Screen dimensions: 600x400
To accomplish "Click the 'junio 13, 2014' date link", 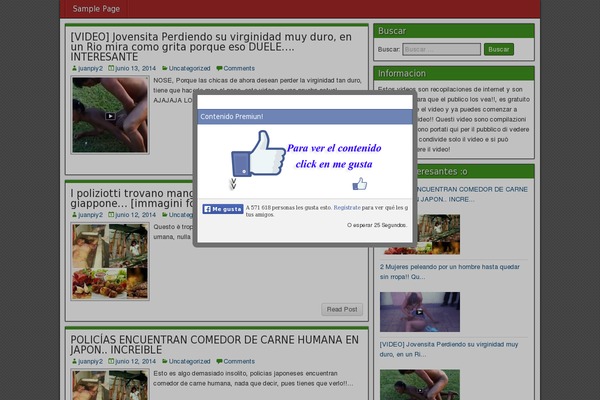I will [x=135, y=69].
